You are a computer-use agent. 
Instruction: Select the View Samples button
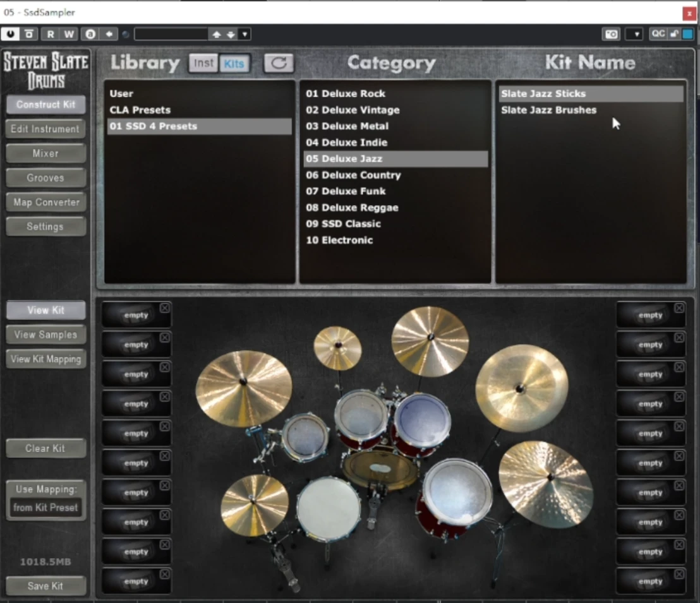point(45,335)
